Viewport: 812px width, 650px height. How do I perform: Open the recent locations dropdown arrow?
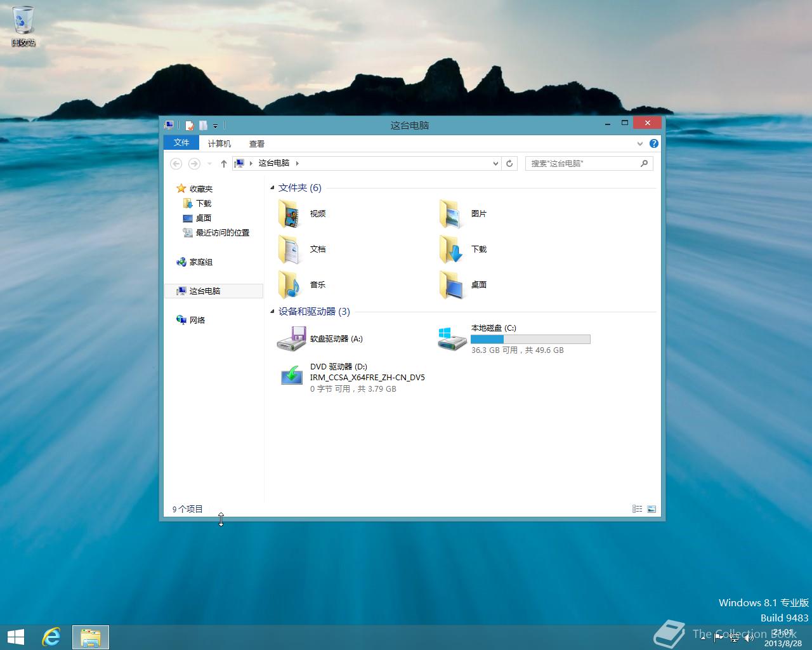pos(209,164)
